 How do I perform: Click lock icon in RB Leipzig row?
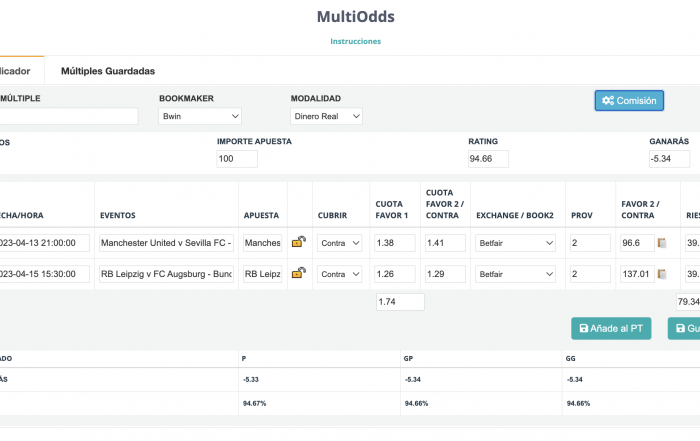(x=299, y=273)
